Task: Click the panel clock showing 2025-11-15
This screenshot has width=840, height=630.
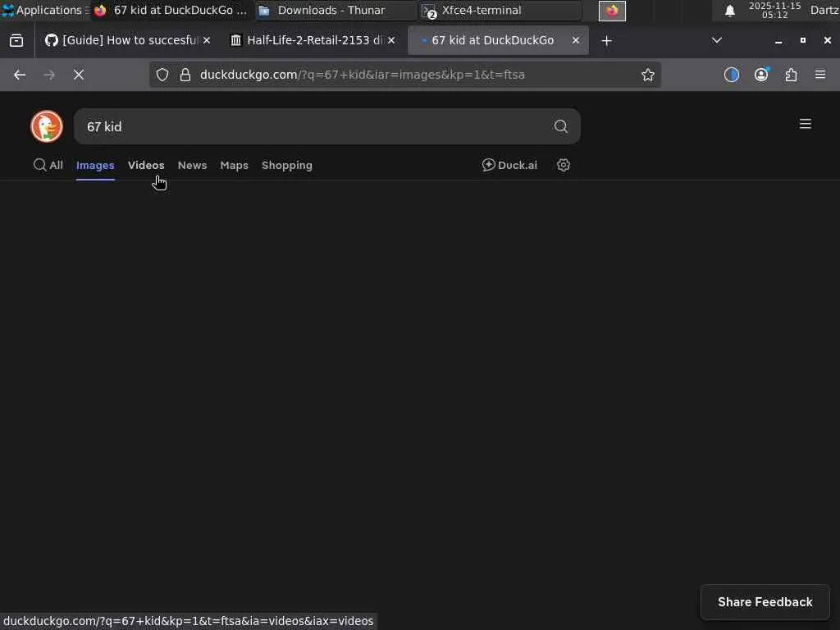Action: (x=774, y=10)
